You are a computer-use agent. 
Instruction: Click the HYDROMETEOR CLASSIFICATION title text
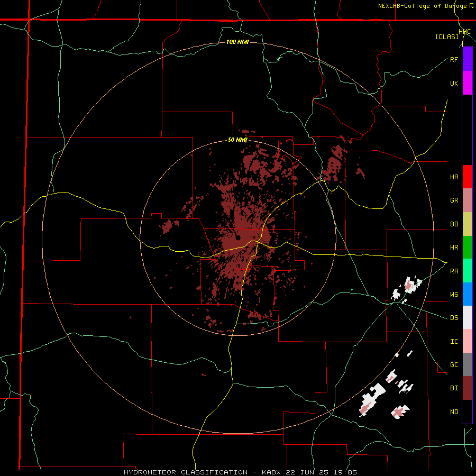click(186, 472)
